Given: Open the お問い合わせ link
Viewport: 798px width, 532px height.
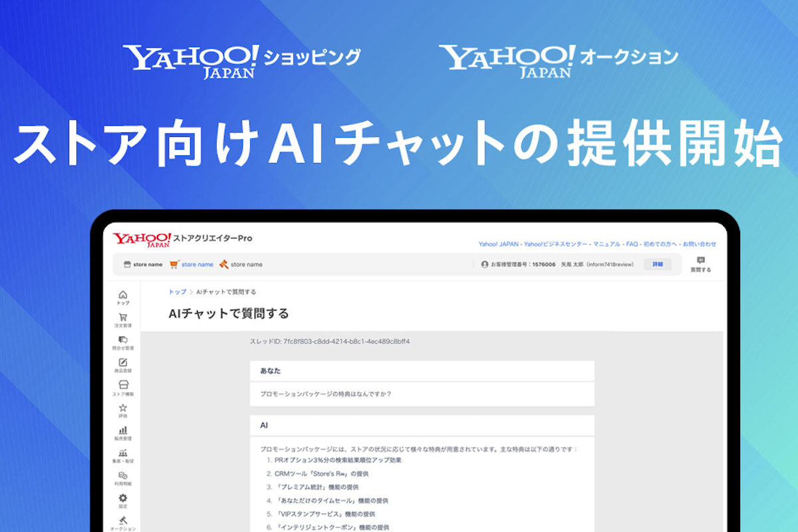Looking at the screenshot, I should point(699,244).
